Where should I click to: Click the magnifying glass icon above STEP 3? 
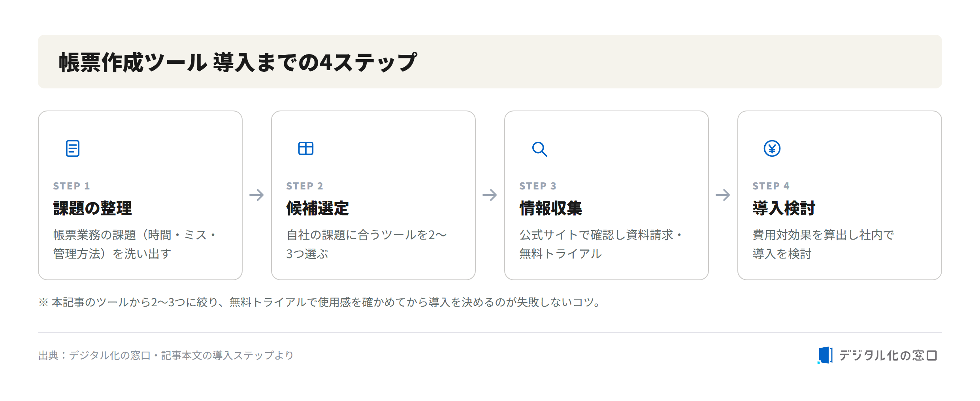click(539, 149)
